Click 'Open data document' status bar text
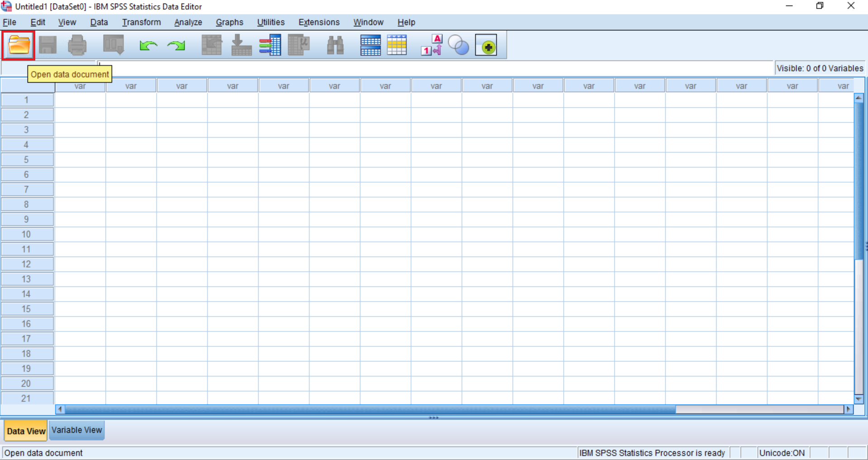Screen dimensions: 868x460 (x=43, y=453)
